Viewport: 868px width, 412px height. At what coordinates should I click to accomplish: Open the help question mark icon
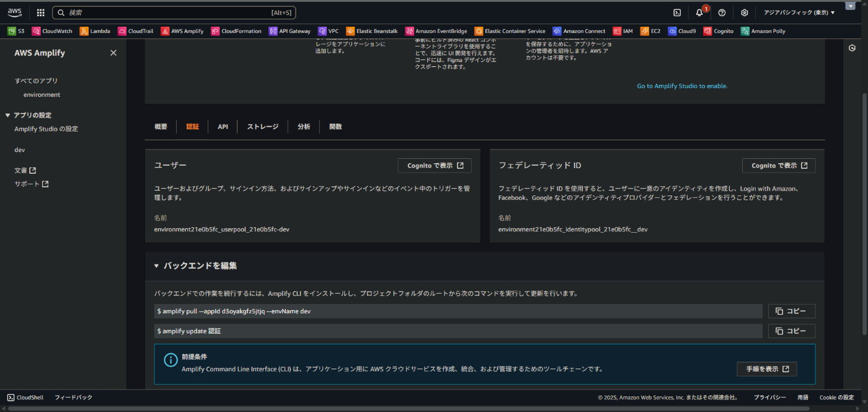[722, 12]
